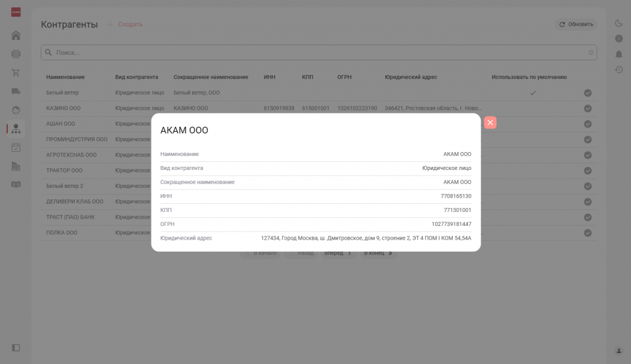Select the ДЕЛИВЕРИ КЛАБ ООО row name

coord(75,201)
